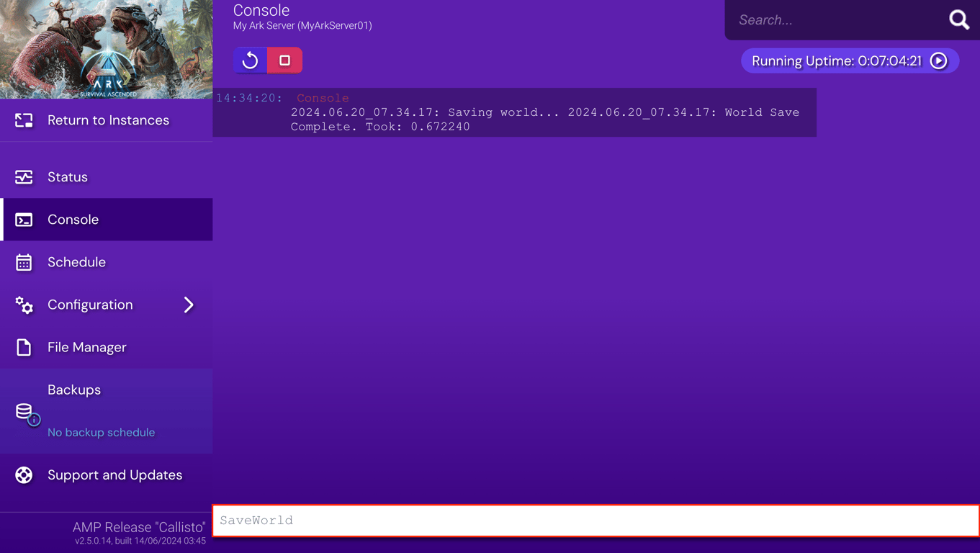Click the Configuration gears icon
This screenshot has width=980, height=553.
[24, 305]
